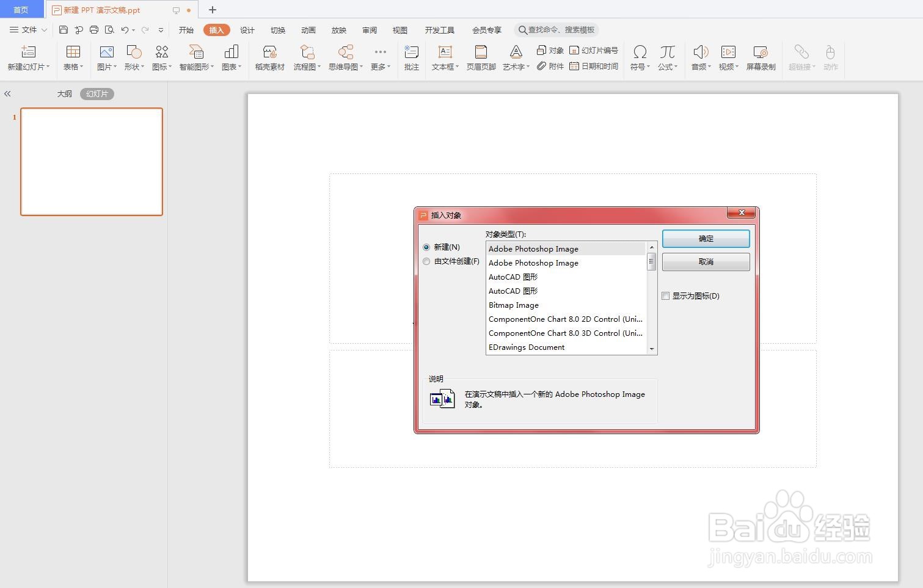923x588 pixels.
Task: Open the 文件 file menu
Action: click(x=29, y=29)
